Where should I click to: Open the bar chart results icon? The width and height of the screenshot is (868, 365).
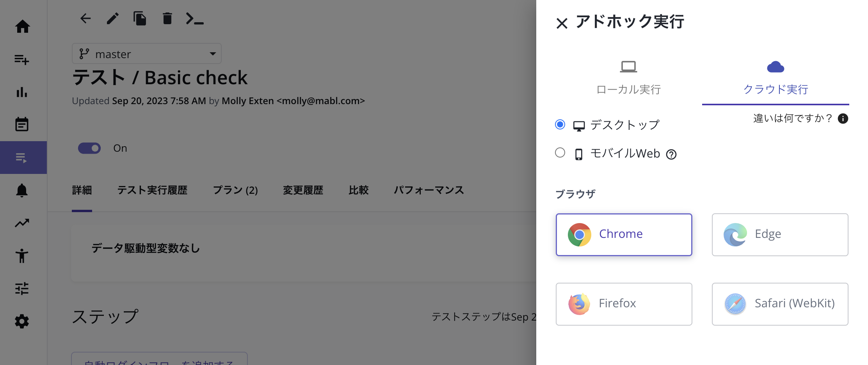(22, 92)
